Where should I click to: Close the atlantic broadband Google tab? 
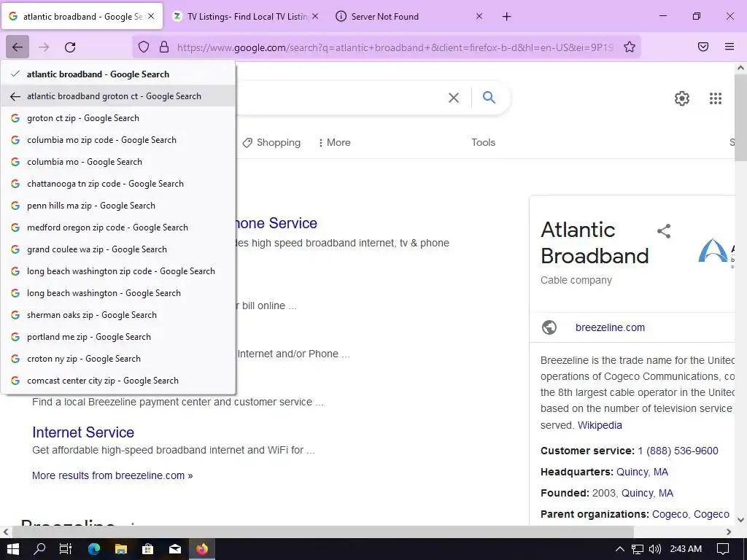[x=151, y=16]
